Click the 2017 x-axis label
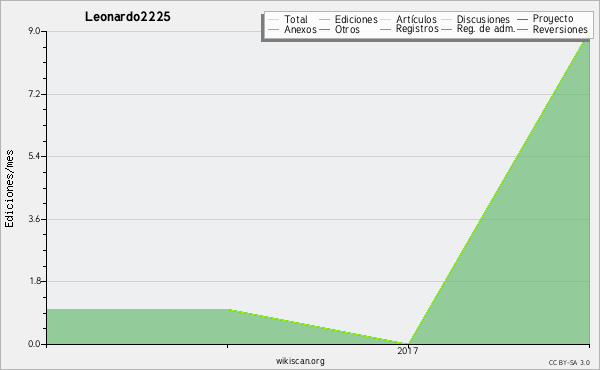This screenshot has height=370, width=600. [408, 351]
